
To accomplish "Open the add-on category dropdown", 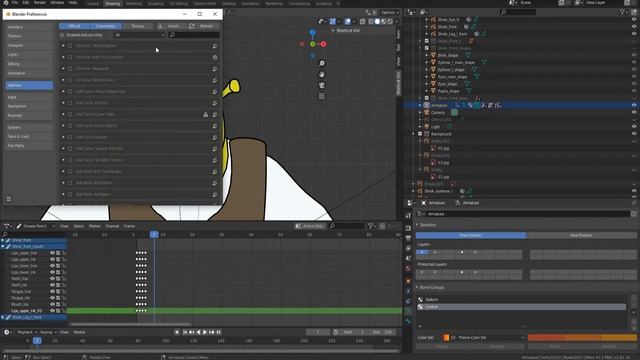I will tap(139, 35).
